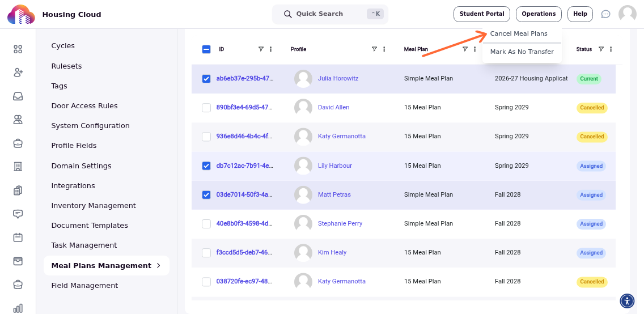Select the people group sidebar icon

point(18,120)
